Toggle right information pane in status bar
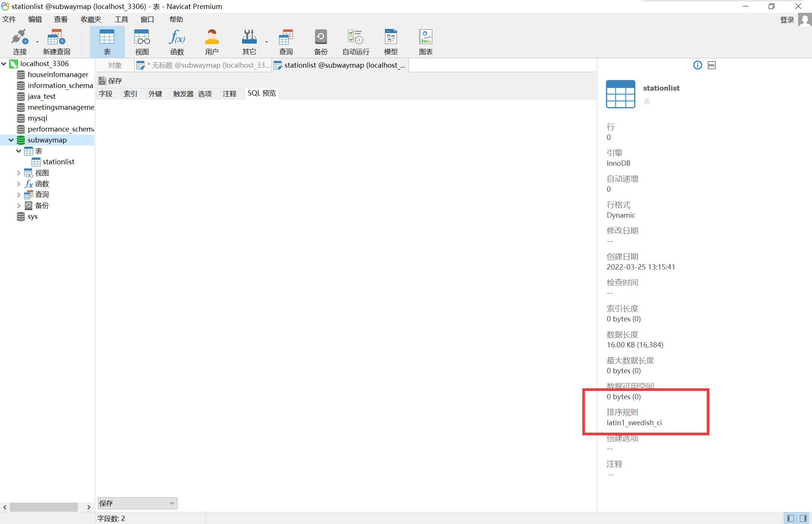 [x=803, y=518]
